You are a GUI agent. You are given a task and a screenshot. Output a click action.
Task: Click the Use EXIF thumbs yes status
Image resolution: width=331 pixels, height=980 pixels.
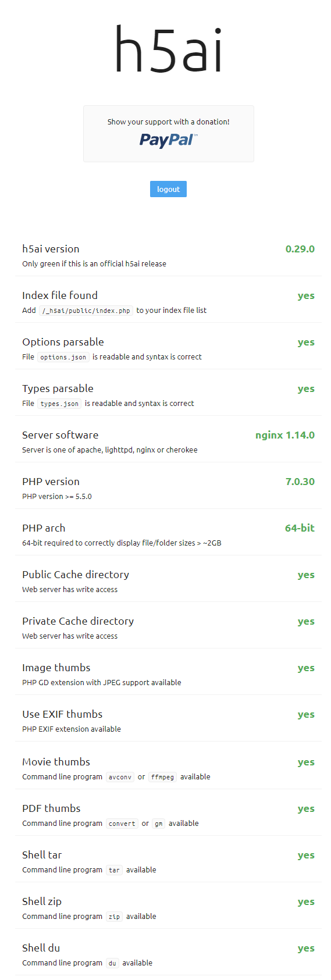[x=306, y=714]
